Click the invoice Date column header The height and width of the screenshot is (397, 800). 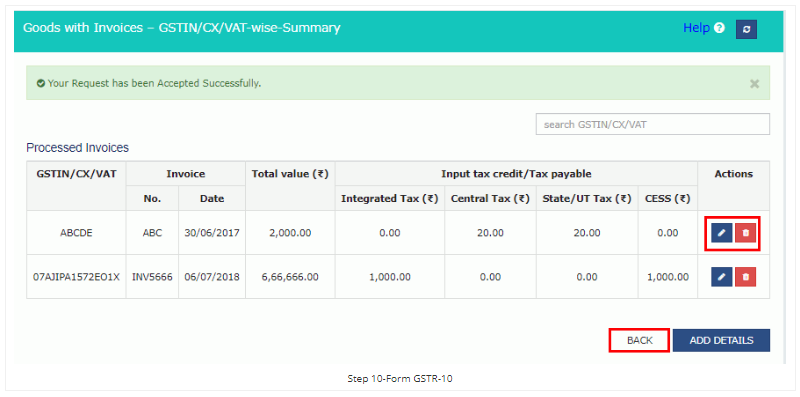[212, 198]
